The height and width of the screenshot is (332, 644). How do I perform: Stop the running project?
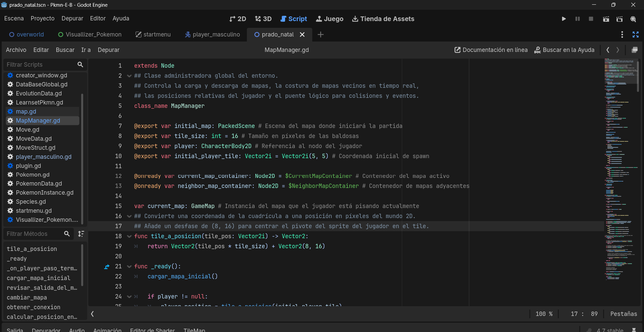point(591,19)
